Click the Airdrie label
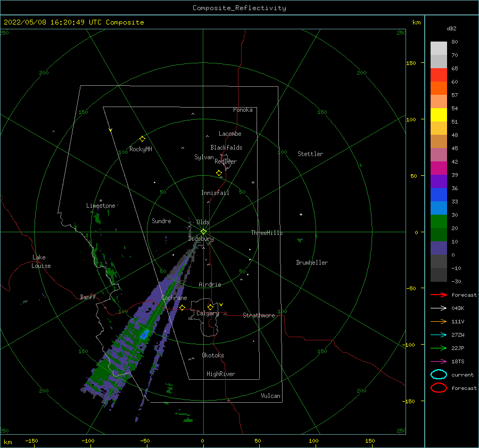 point(210,284)
